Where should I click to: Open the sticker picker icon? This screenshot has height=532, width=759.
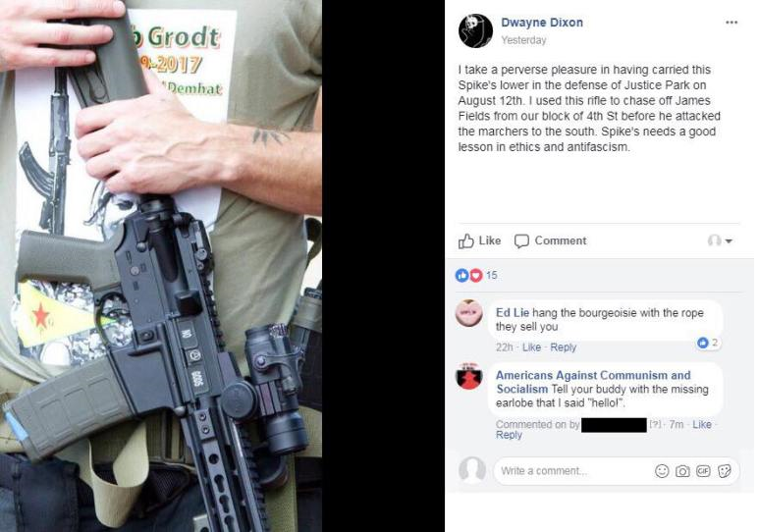[725, 470]
